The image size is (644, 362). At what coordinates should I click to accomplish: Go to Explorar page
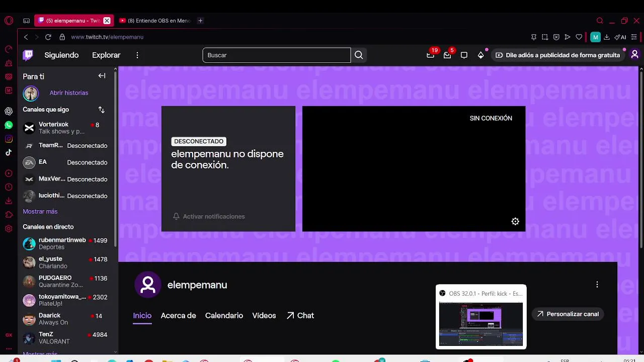106,55
